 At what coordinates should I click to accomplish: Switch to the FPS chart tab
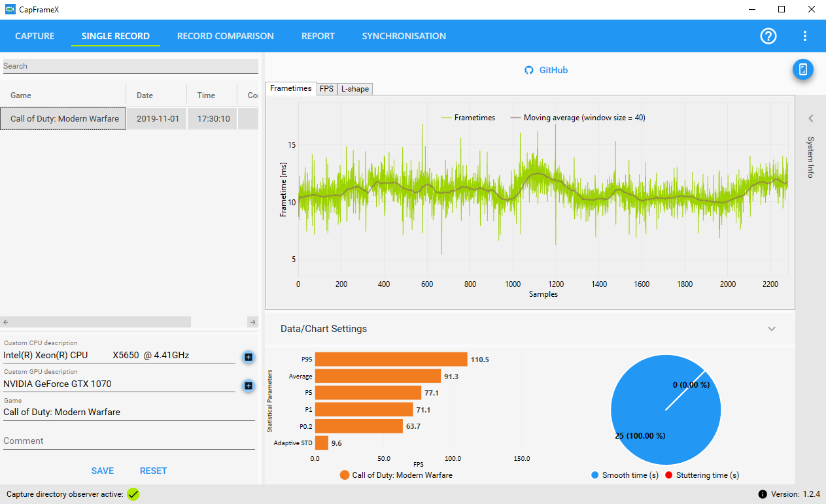tap(326, 89)
